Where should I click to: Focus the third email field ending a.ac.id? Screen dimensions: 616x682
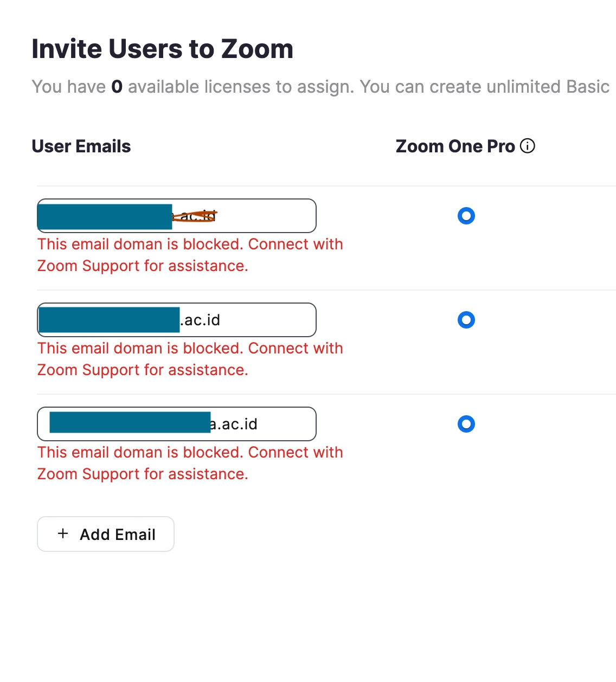click(x=177, y=424)
